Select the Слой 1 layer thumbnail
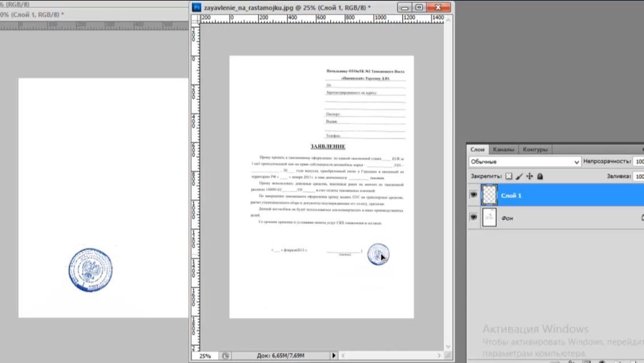The image size is (644, 363). pyautogui.click(x=489, y=195)
